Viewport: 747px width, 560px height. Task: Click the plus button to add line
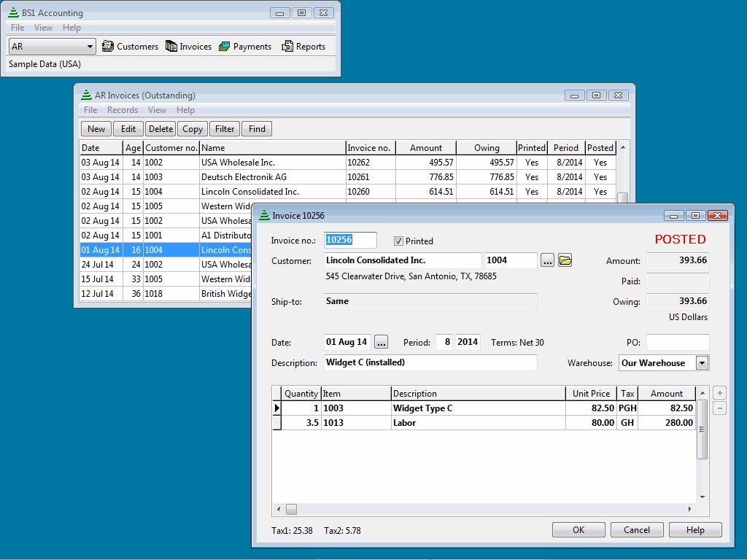click(719, 393)
